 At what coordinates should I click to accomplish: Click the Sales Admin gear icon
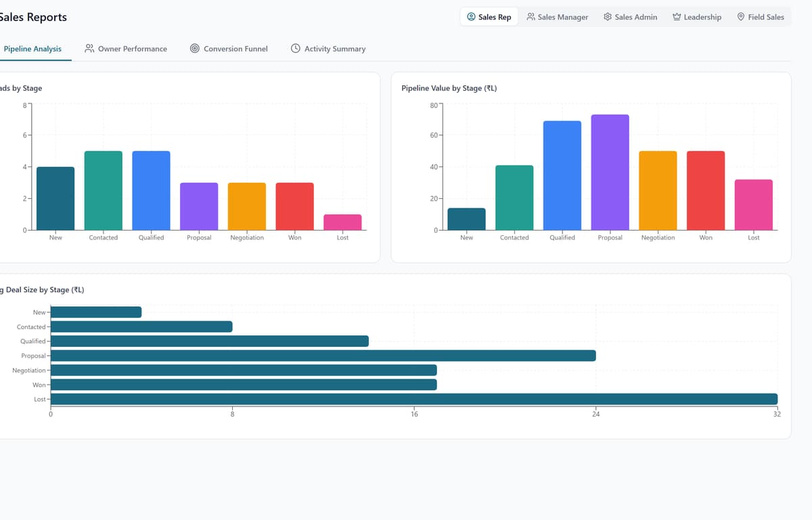pos(608,17)
